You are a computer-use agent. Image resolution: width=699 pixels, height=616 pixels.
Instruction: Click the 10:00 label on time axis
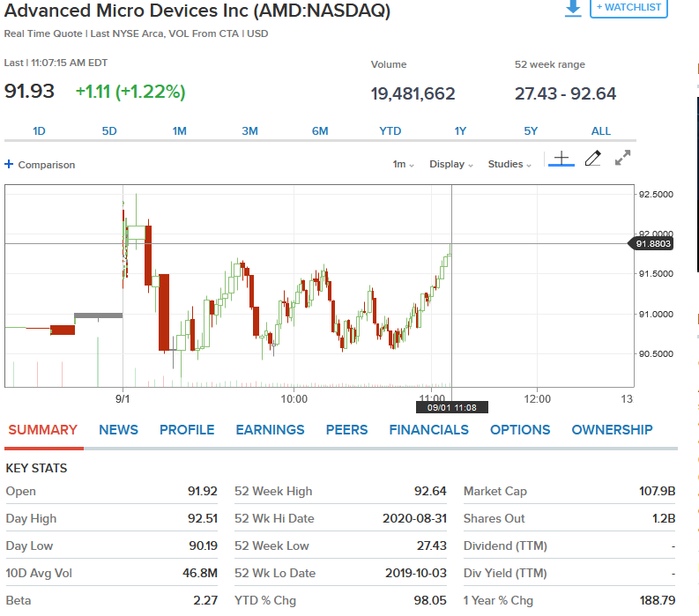coord(294,399)
